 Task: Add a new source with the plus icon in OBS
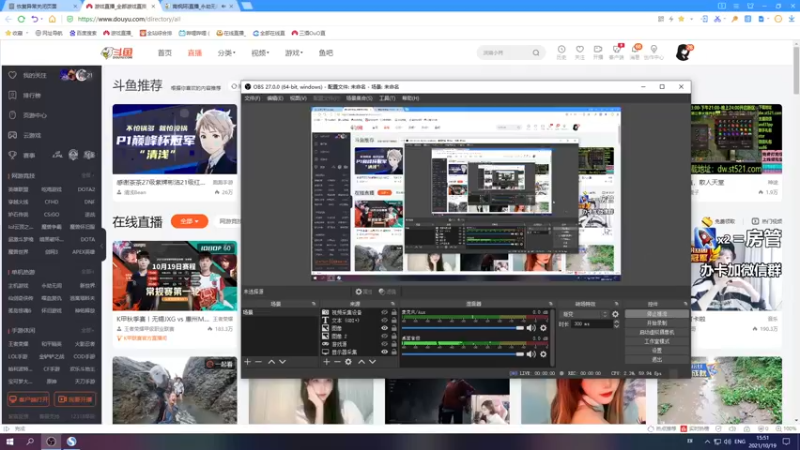327,362
